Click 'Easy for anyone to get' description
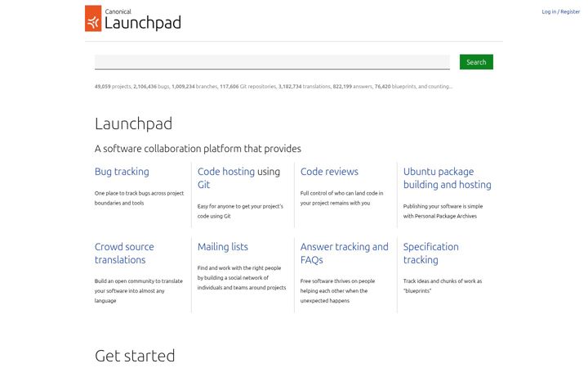 click(x=240, y=211)
